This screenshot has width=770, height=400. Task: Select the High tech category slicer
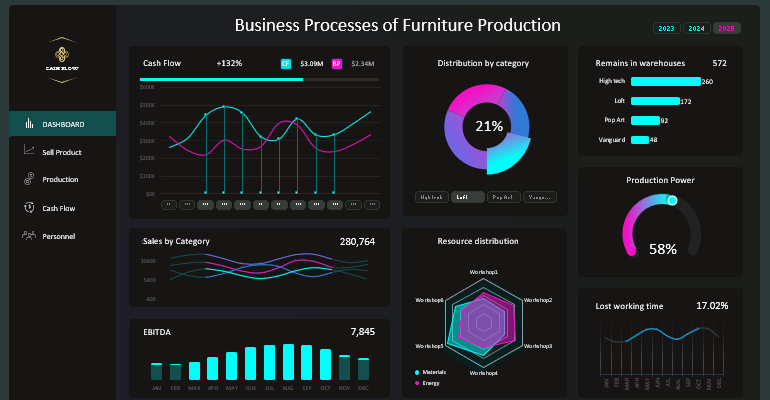431,198
